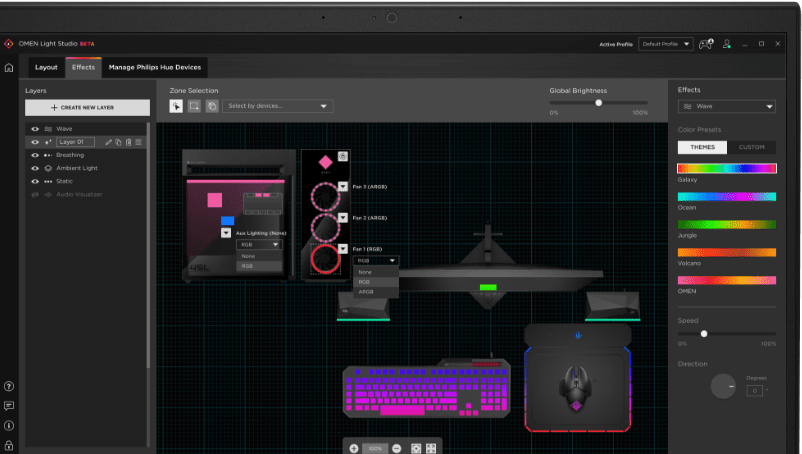
Task: Select the rectangle marquee zone tool
Action: (x=194, y=106)
